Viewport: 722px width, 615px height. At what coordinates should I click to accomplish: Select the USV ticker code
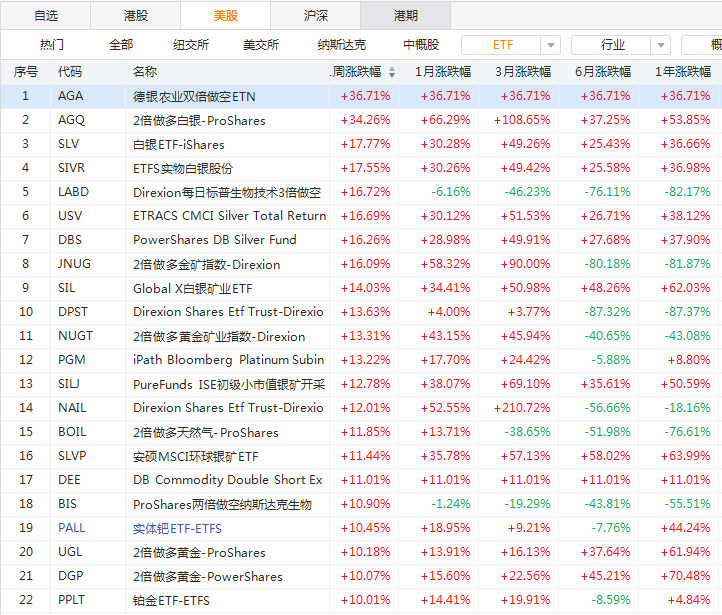70,215
